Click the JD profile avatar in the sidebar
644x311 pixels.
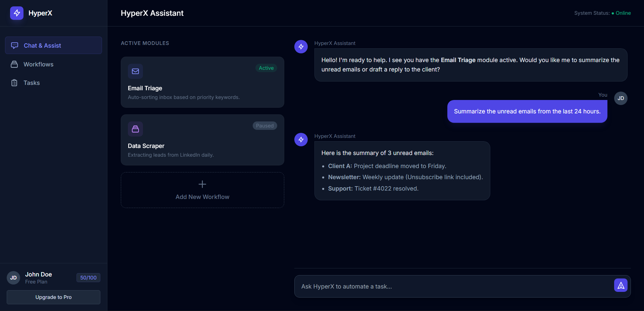(13, 277)
